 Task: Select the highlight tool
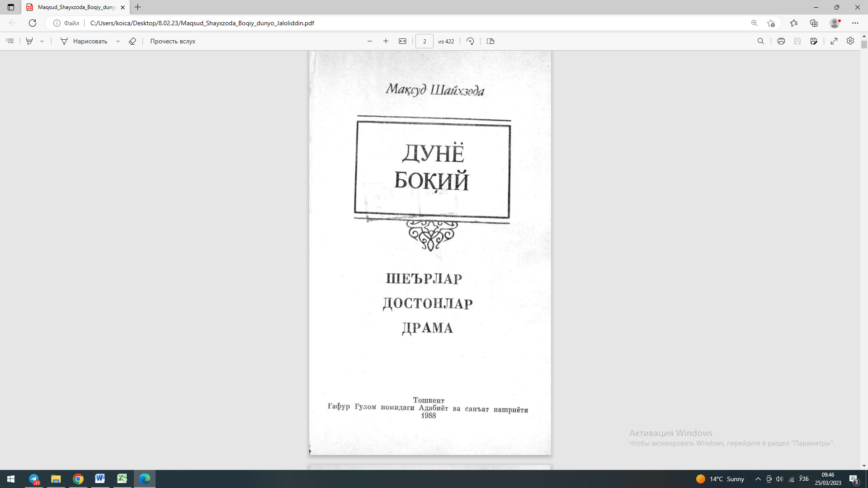point(29,41)
